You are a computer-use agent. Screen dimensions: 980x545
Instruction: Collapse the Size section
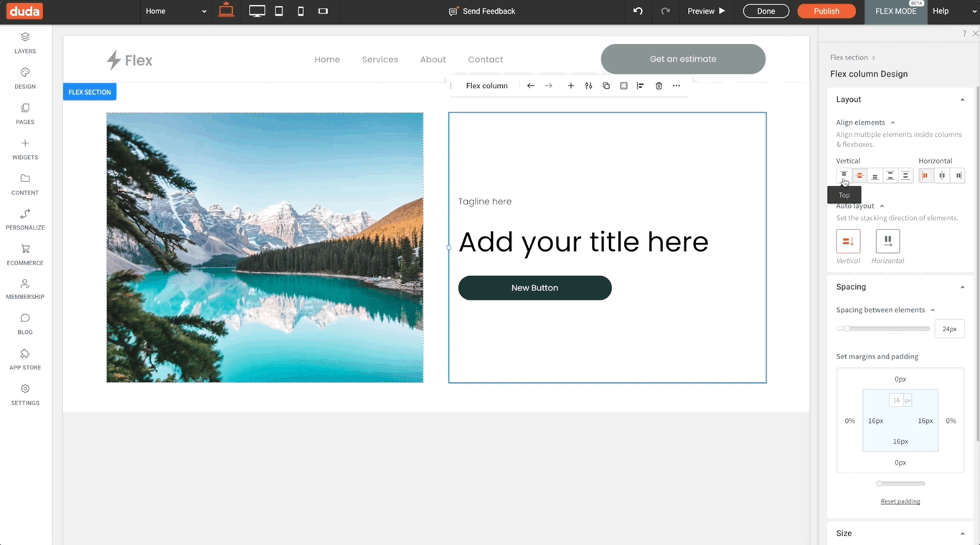click(x=963, y=534)
